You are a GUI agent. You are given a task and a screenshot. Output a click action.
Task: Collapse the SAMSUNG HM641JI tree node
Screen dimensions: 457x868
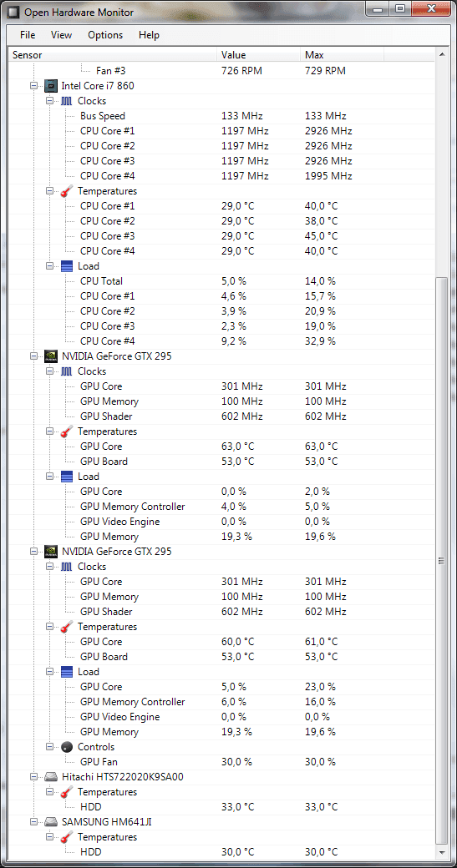(x=34, y=821)
